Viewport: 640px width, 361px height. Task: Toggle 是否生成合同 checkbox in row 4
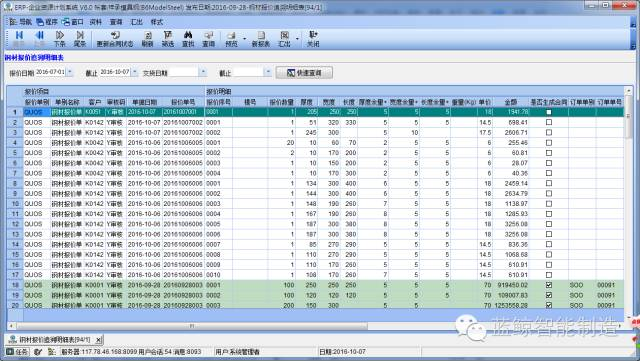[x=549, y=143]
